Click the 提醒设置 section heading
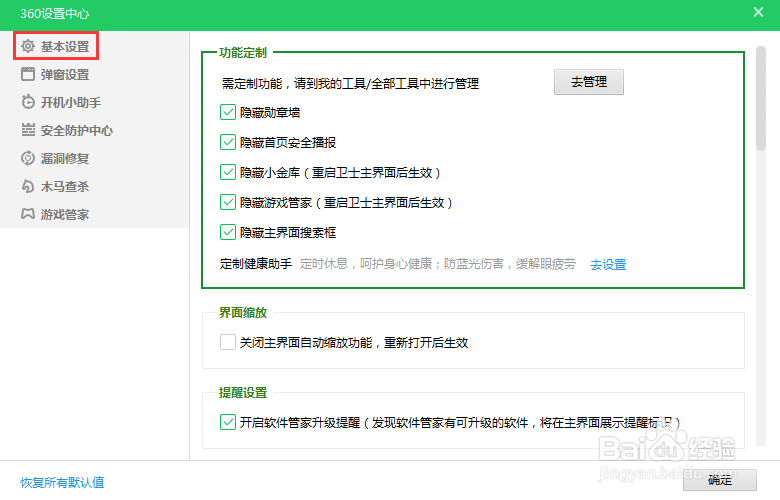This screenshot has height=500, width=780. coord(243,393)
